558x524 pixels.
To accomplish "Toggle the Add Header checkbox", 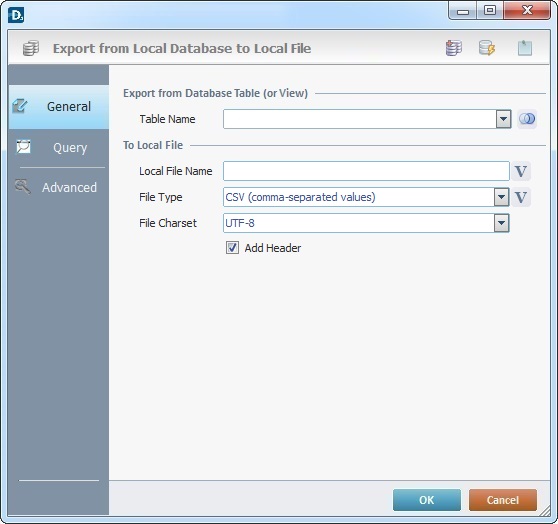I will tap(232, 248).
